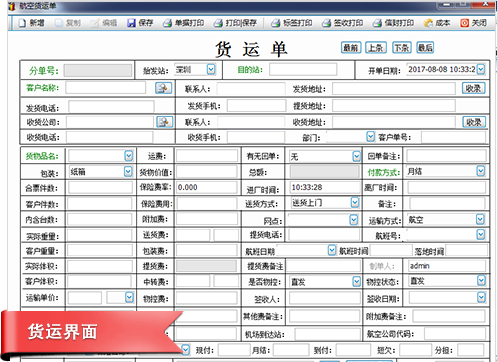Image resolution: width=498 pixels, height=362 pixels.
Task: Open the 运输方式 dropdown showing 航空
Action: (x=480, y=219)
